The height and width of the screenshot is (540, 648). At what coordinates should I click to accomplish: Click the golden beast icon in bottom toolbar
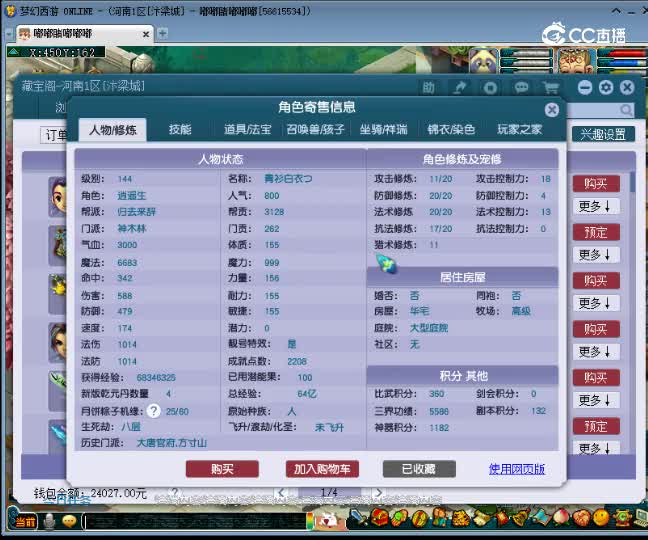[460, 518]
